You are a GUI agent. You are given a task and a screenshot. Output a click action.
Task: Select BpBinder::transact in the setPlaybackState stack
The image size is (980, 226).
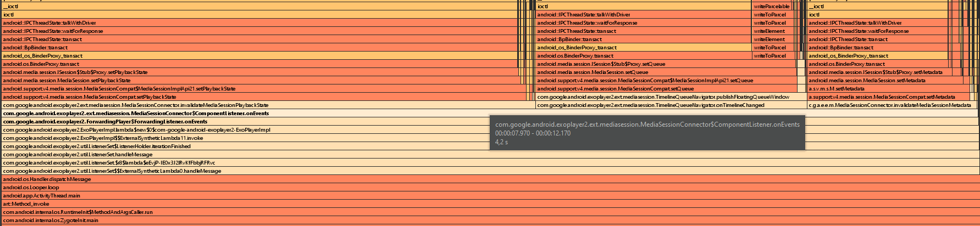(x=258, y=48)
